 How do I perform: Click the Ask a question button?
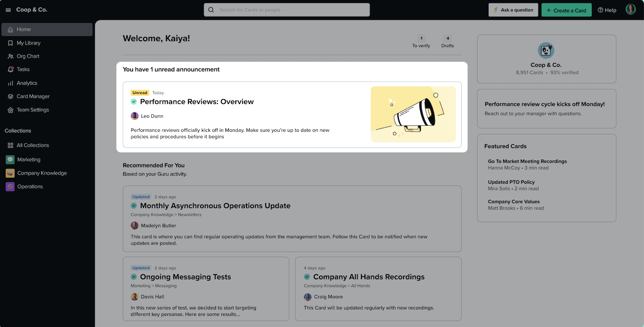(513, 10)
